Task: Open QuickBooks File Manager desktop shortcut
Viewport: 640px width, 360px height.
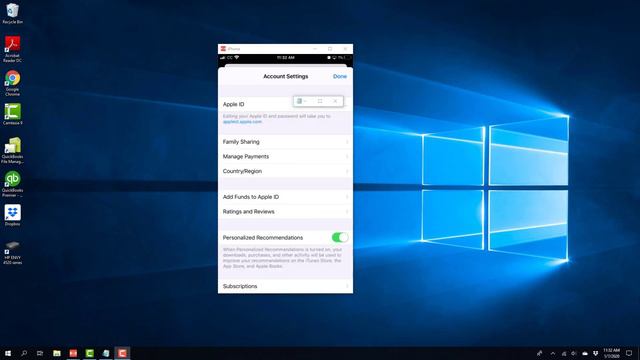Action: click(x=12, y=150)
